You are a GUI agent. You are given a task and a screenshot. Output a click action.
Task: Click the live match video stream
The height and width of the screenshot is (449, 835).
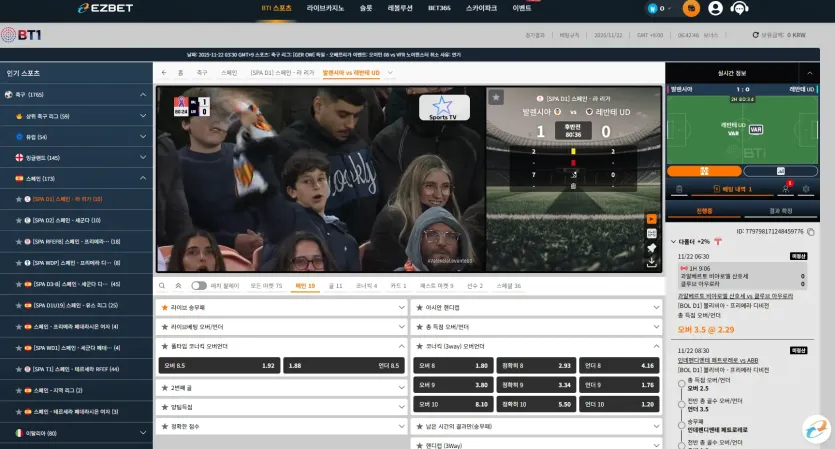tap(321, 179)
